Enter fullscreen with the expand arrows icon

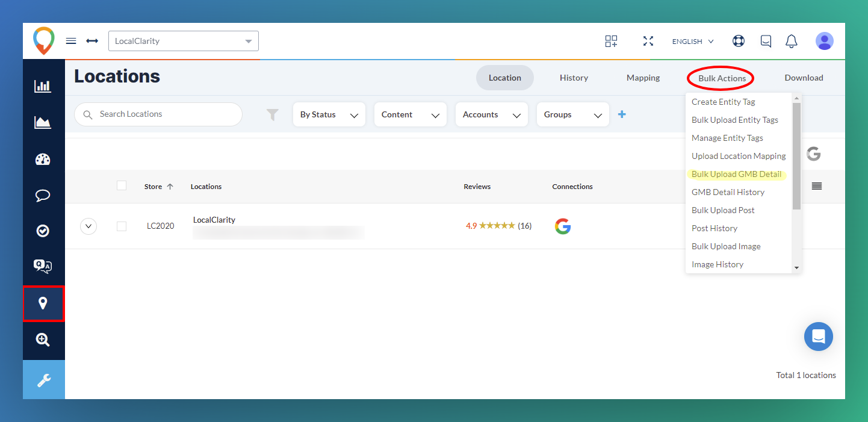[x=648, y=41]
